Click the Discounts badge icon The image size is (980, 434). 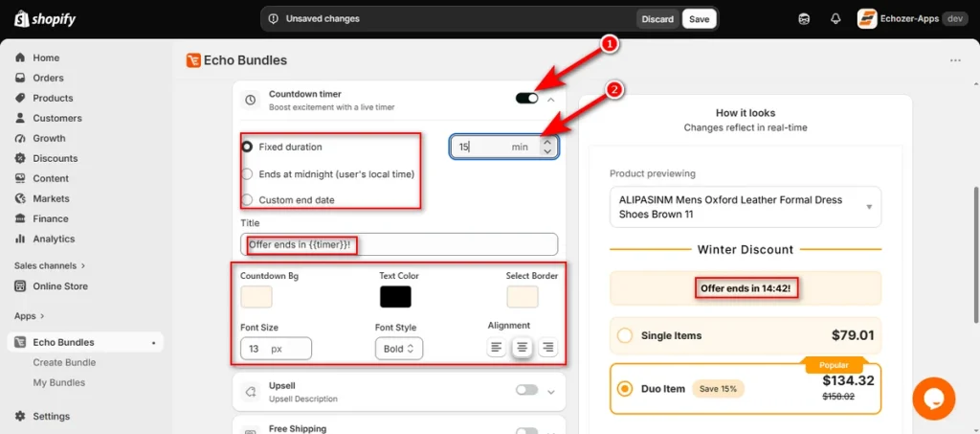pyautogui.click(x=20, y=158)
